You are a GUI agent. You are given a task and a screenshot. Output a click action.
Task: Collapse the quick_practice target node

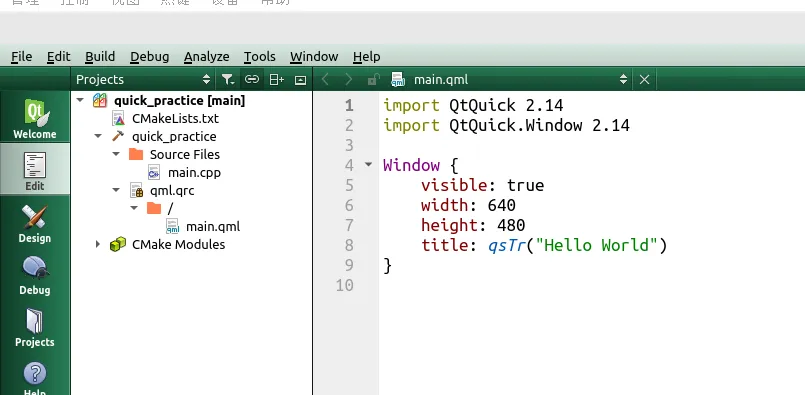[98, 136]
